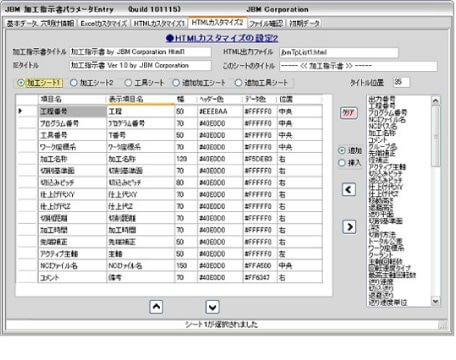Image resolution: width=456 pixels, height=360 pixels.
Task: Select the 主軸 display name cell
Action: (x=140, y=254)
